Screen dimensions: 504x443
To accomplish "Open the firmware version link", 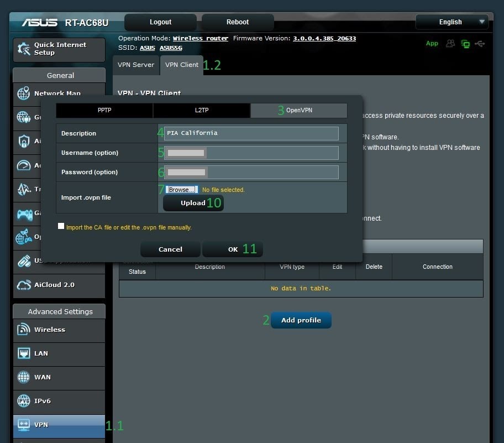I will (324, 39).
